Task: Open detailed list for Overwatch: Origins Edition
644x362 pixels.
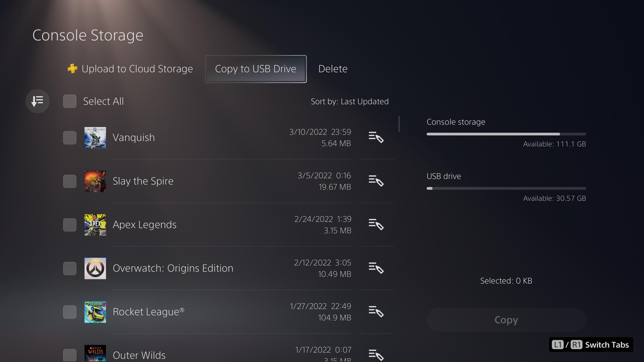Action: (x=376, y=268)
